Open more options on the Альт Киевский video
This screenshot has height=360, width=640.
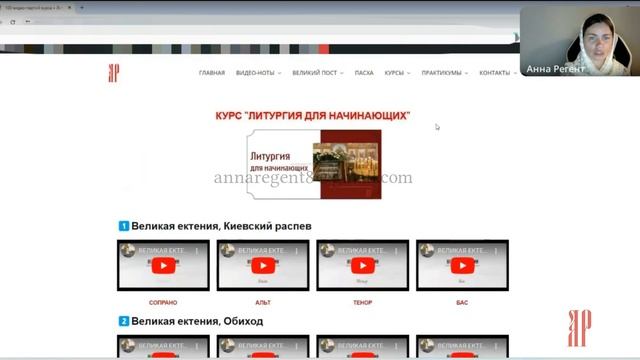(x=297, y=251)
